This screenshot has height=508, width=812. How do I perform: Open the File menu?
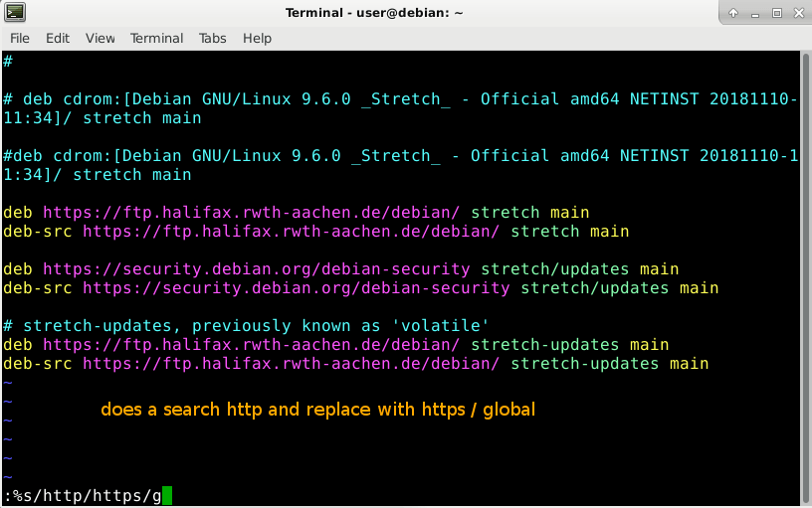(20, 39)
